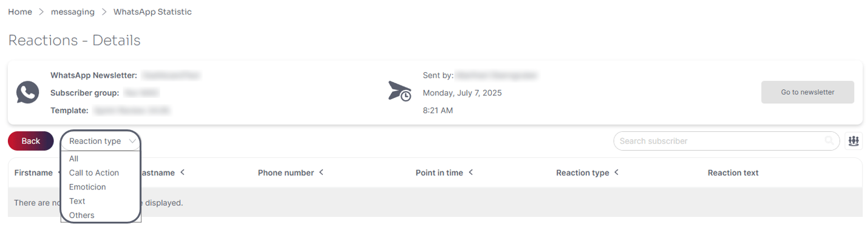Screen dimensions: 868x229
Task: Open the messaging breadcrumb link
Action: (x=72, y=12)
